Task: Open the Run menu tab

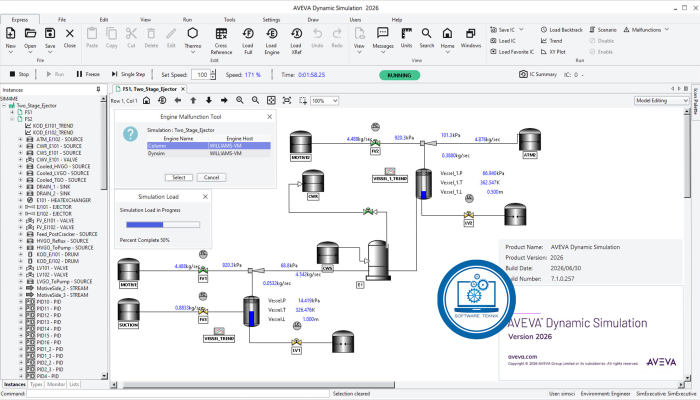Action: pos(187,20)
